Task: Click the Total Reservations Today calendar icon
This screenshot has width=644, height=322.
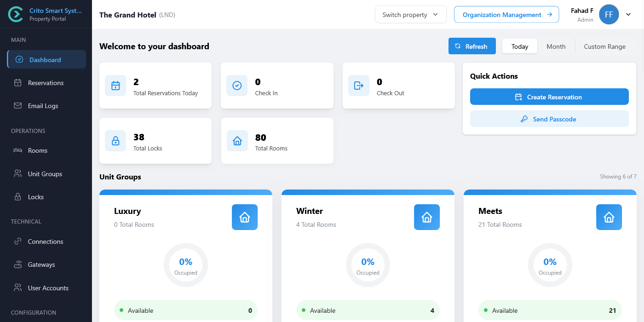Action: [115, 86]
